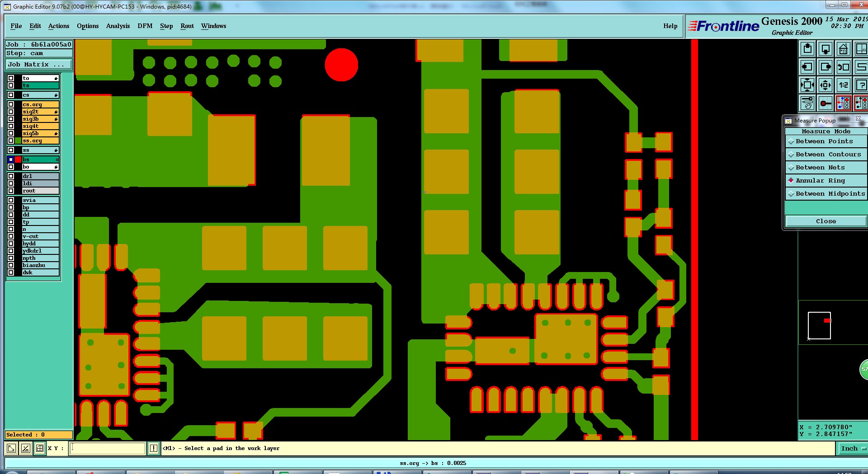This screenshot has height=474, width=868.
Task: Open the Help menu
Action: (670, 26)
